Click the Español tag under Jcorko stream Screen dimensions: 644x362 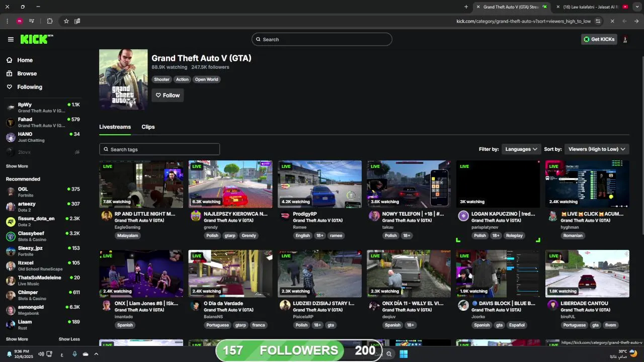pyautogui.click(x=517, y=325)
